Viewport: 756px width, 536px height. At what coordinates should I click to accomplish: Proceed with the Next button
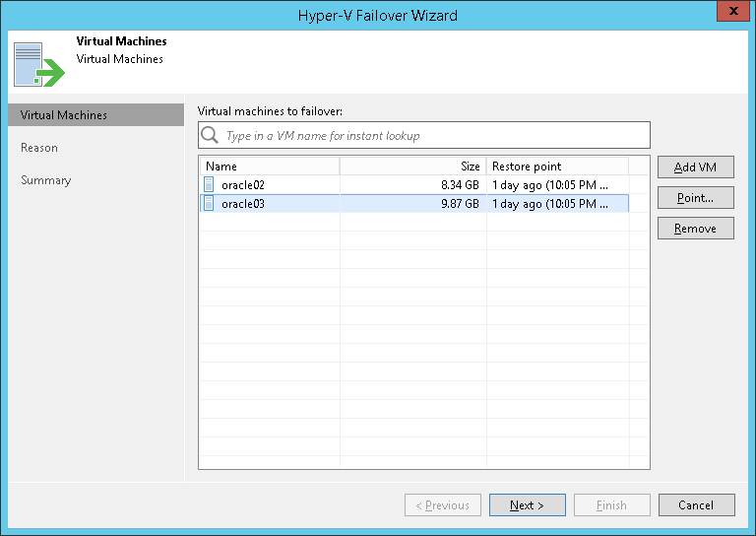[527, 505]
